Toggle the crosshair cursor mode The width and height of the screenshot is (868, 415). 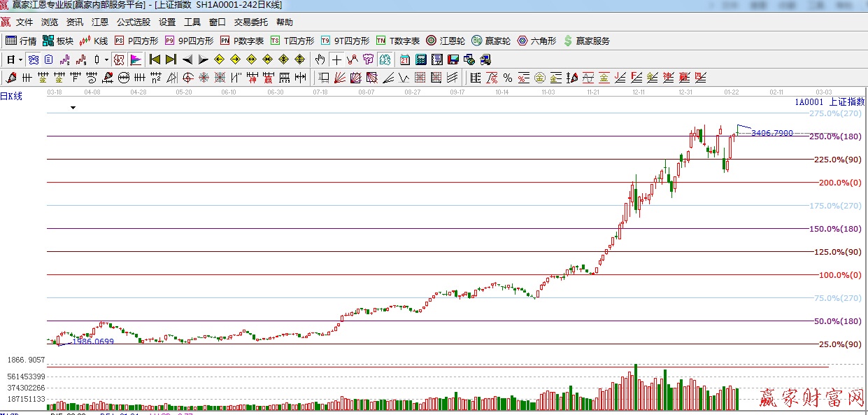pos(336,59)
